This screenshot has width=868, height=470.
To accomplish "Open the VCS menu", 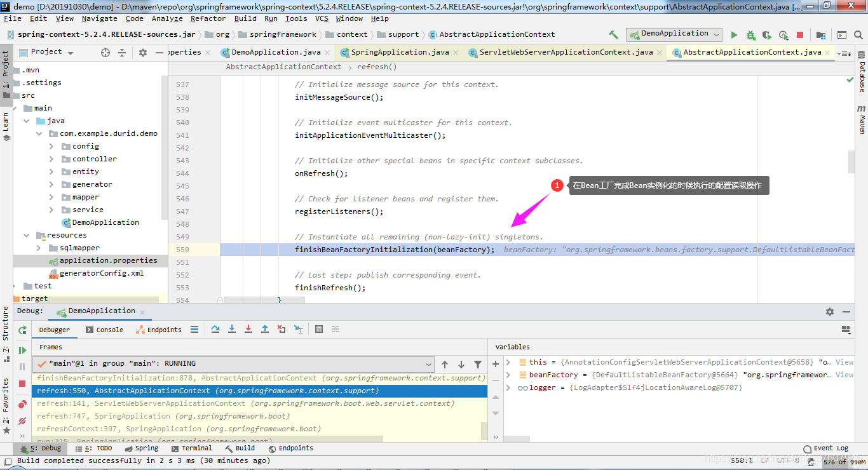I will click(322, 18).
